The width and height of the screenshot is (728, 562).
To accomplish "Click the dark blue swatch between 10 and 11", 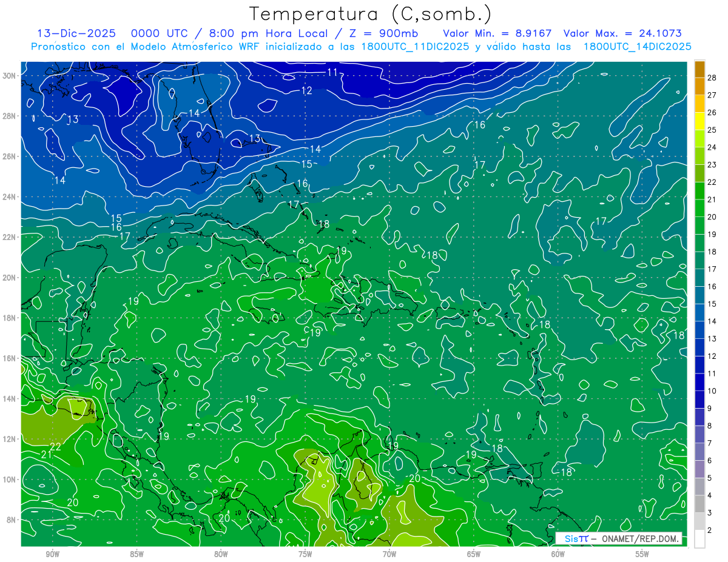I will click(699, 383).
